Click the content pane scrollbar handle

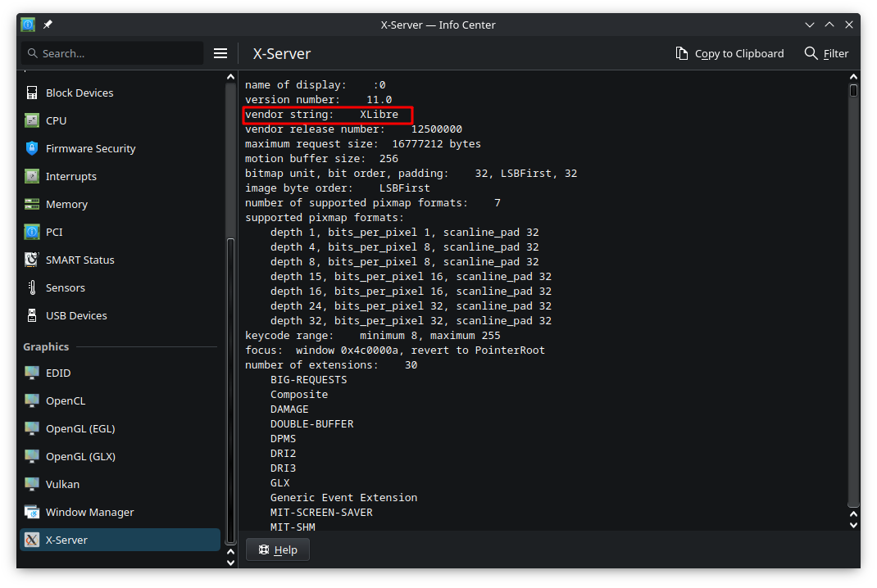point(853,90)
